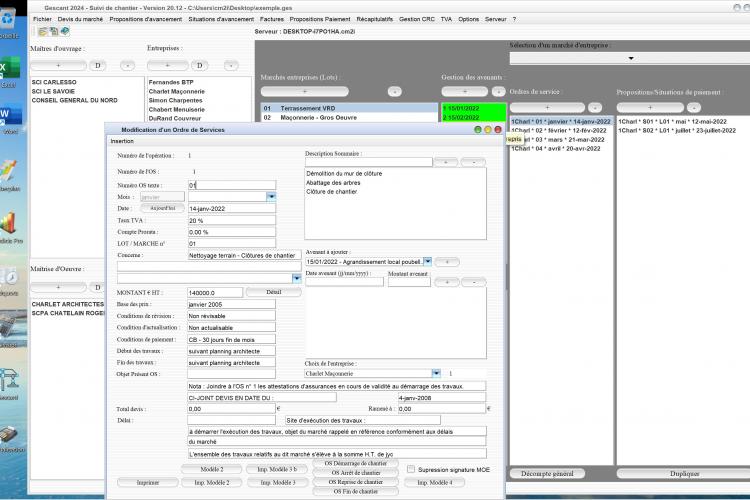Click the Imp. Modèle 3 b button
The image size is (750, 500).
(276, 469)
